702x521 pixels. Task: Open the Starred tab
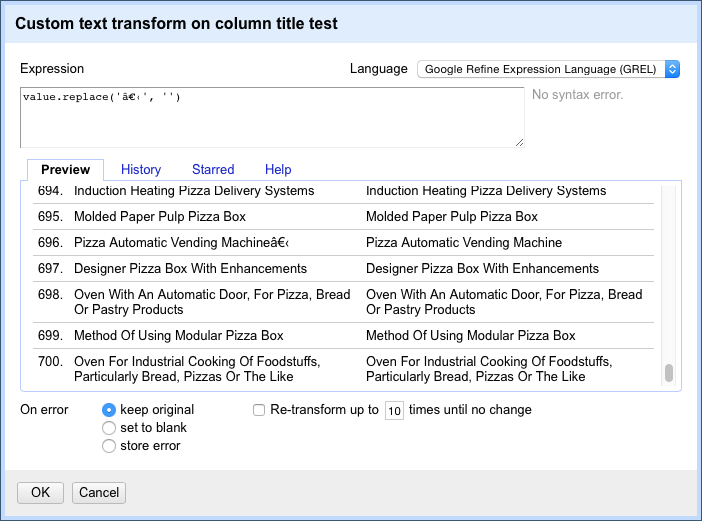click(213, 170)
